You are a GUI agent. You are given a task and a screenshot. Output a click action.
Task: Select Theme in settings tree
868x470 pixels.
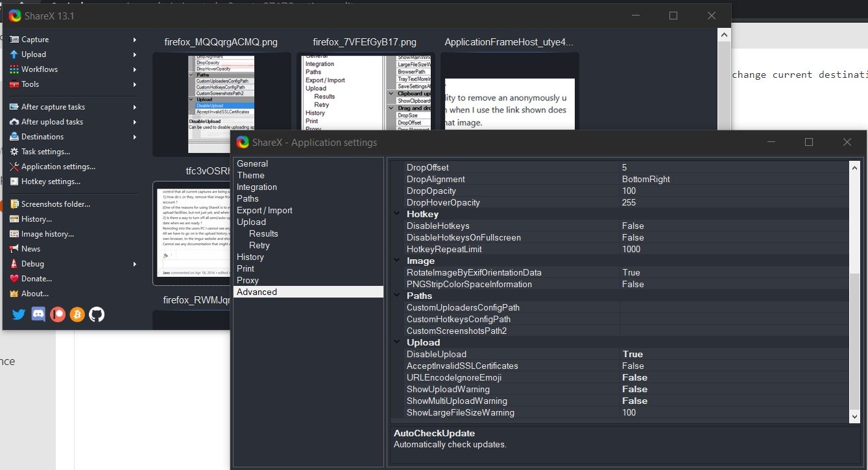(250, 175)
